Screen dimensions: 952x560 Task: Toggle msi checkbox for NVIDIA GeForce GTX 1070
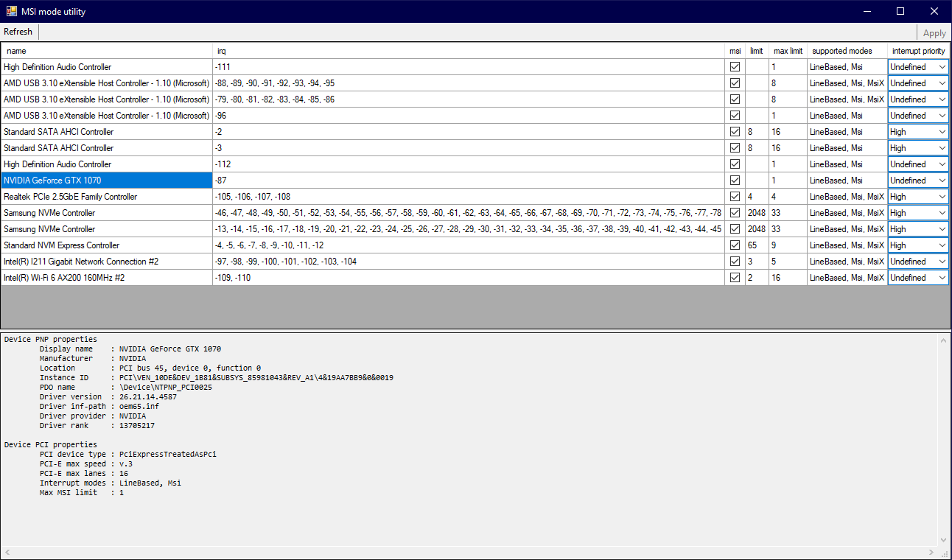click(735, 181)
